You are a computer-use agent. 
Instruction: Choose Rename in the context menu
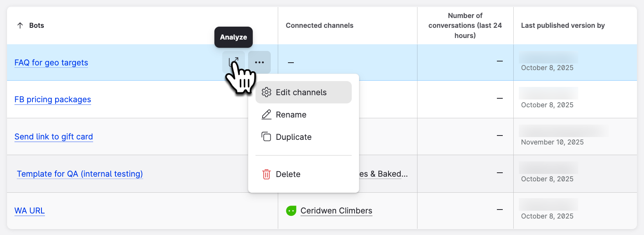291,115
